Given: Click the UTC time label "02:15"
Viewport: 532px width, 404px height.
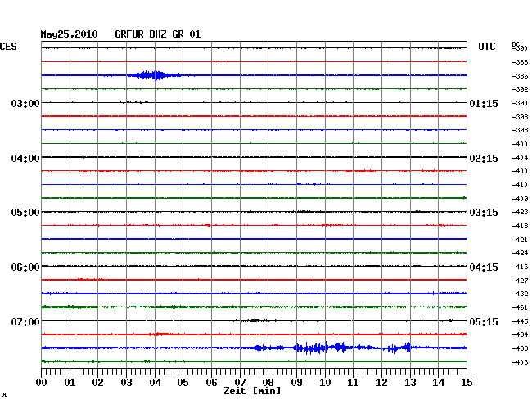Looking at the screenshot, I should coord(484,159).
